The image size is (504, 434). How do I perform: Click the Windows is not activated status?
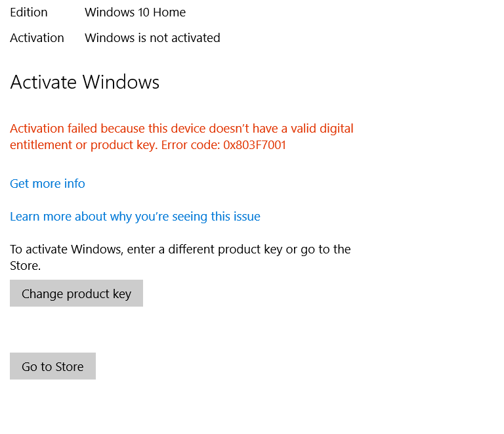coord(152,38)
